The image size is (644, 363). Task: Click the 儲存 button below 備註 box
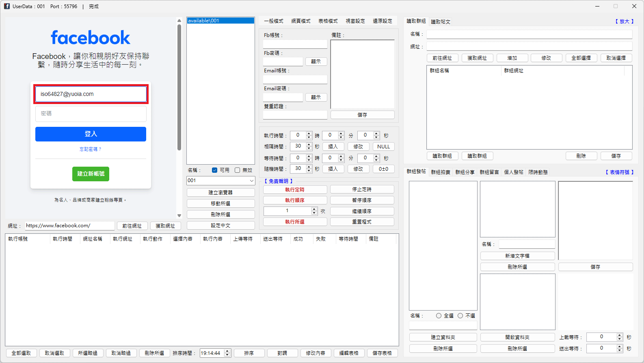[362, 115]
